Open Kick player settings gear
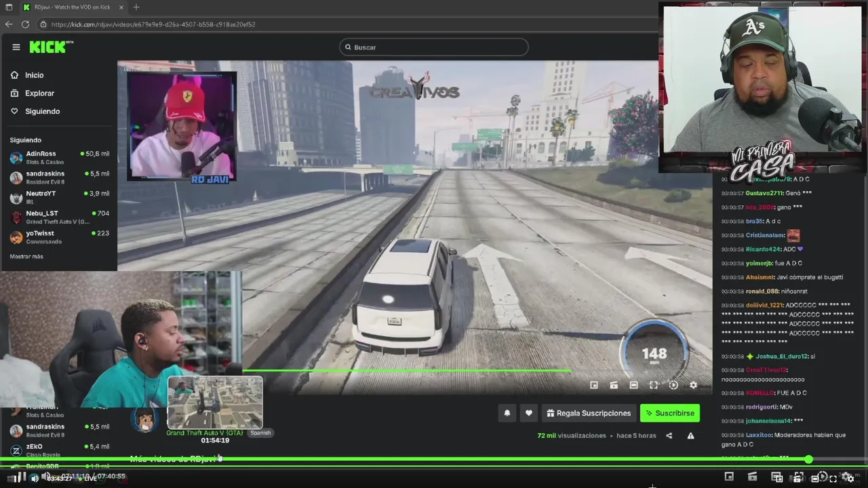Image resolution: width=868 pixels, height=488 pixels. click(x=693, y=385)
